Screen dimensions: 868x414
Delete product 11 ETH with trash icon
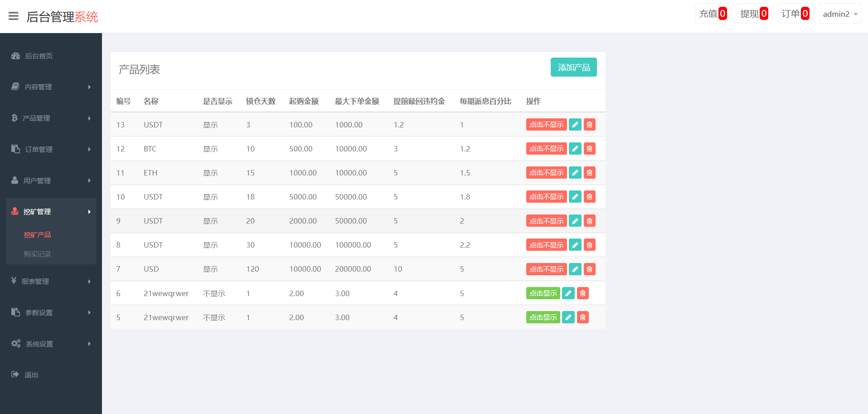pos(589,172)
